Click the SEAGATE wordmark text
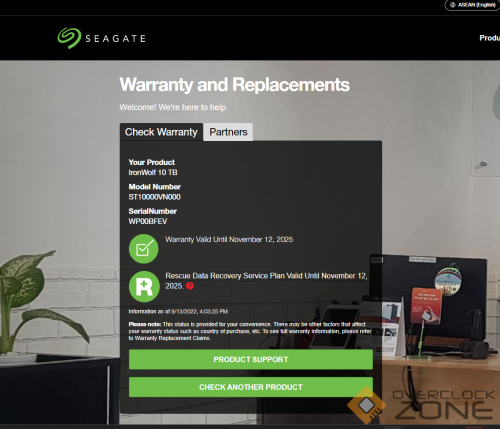Screen dimensions: 500x429 click(x=115, y=39)
